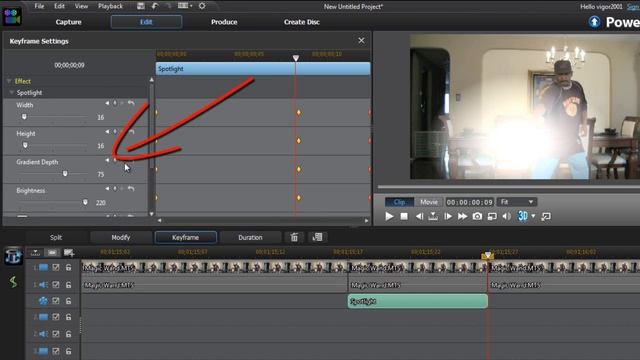This screenshot has width=640, height=360.
Task: Click the save project disk icon
Action: (141, 6)
